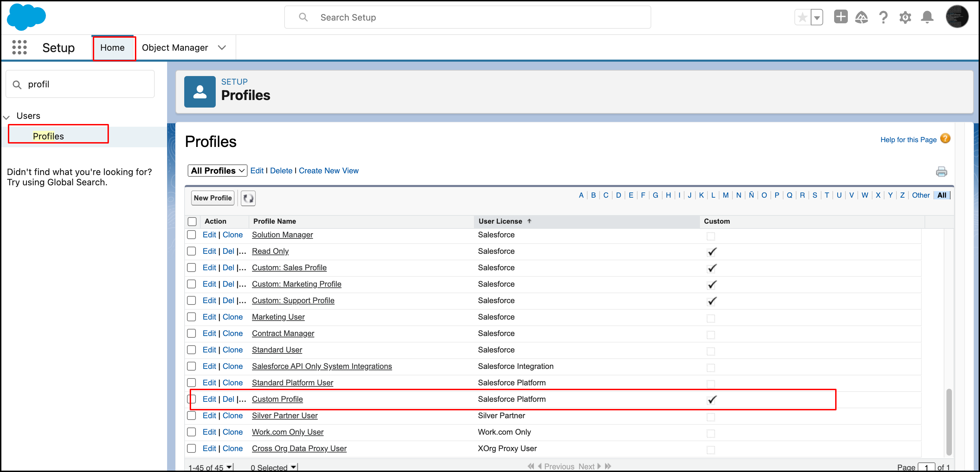This screenshot has width=980, height=472.
Task: Click the profile list vertical scrollbar
Action: pyautogui.click(x=949, y=421)
